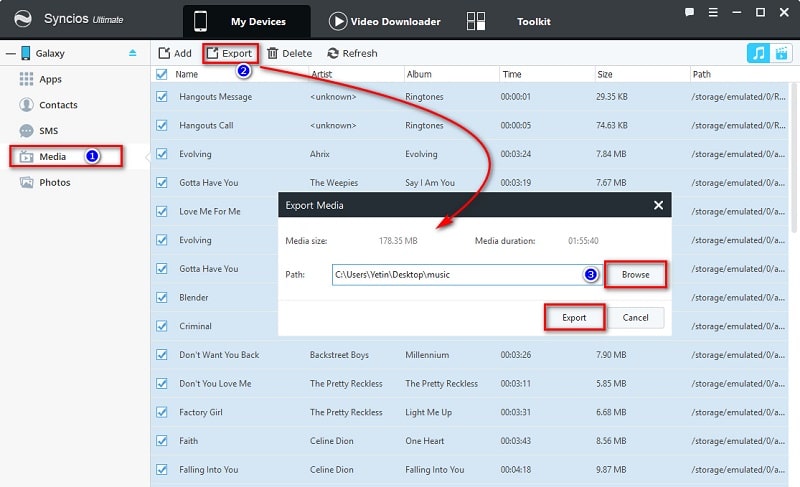Image resolution: width=800 pixels, height=487 pixels.
Task: Uncheck Love Me For Me checkbox
Action: (162, 211)
